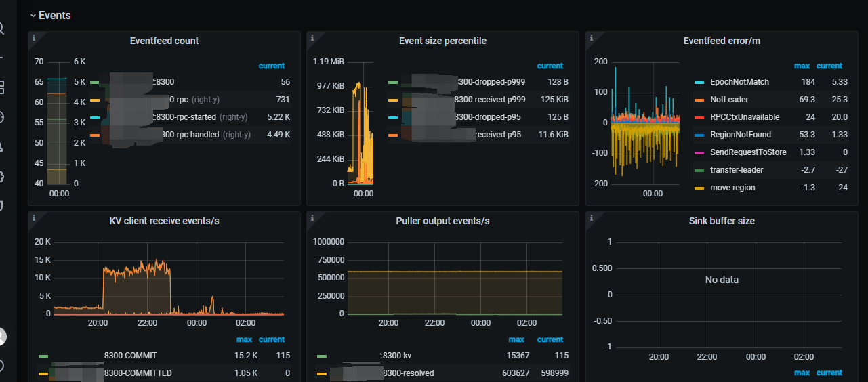Open the Search icon in sidebar
The width and height of the screenshot is (868, 382).
pyautogui.click(x=2, y=28)
